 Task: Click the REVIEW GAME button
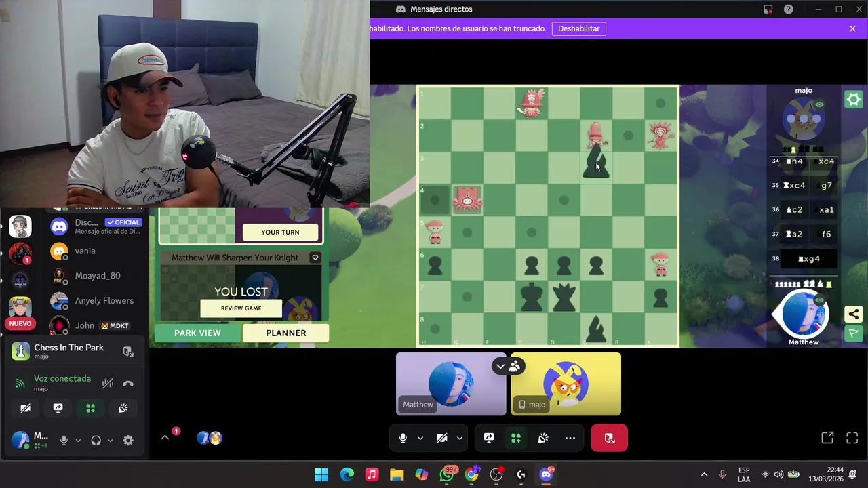(x=241, y=308)
